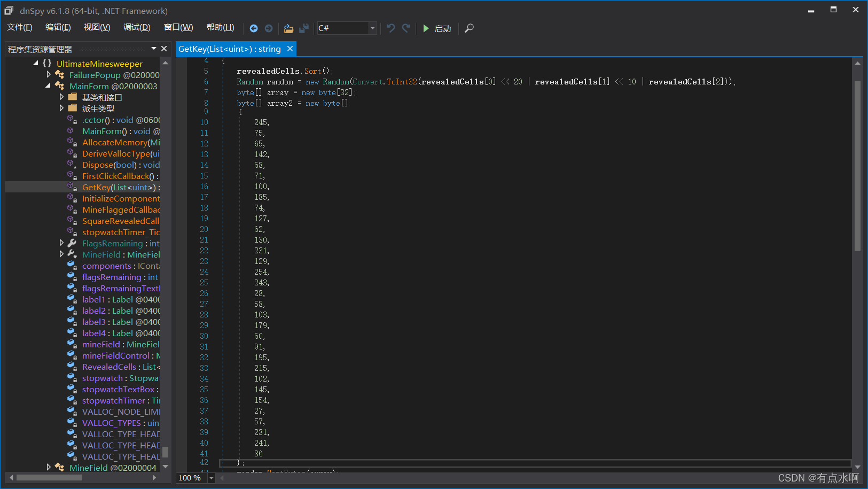The image size is (868, 489).
Task: Open the 帮助(H) menu
Action: pyautogui.click(x=220, y=27)
